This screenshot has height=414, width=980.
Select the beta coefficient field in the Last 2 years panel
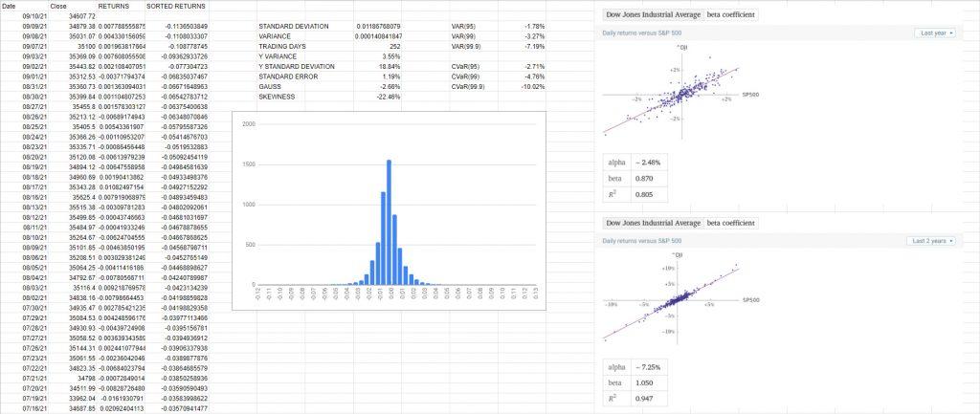coord(732,223)
